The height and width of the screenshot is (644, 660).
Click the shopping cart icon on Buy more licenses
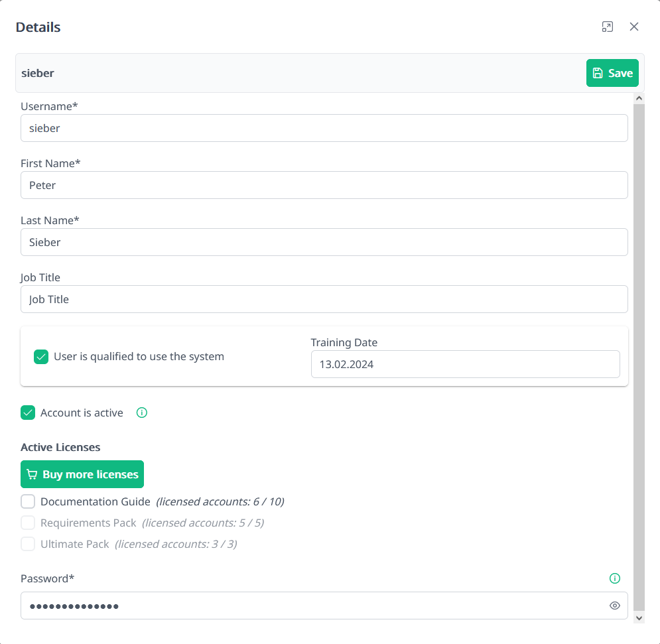coord(31,474)
